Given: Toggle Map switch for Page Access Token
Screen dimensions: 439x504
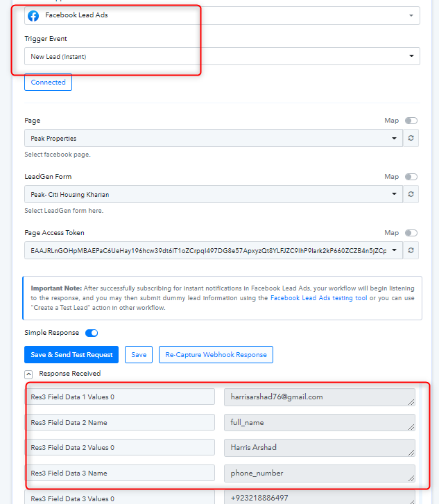Looking at the screenshot, I should coord(411,233).
